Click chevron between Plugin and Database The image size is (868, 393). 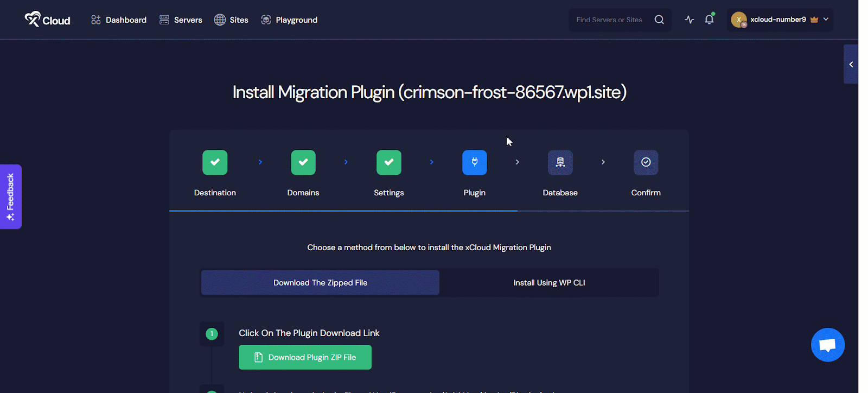point(518,162)
